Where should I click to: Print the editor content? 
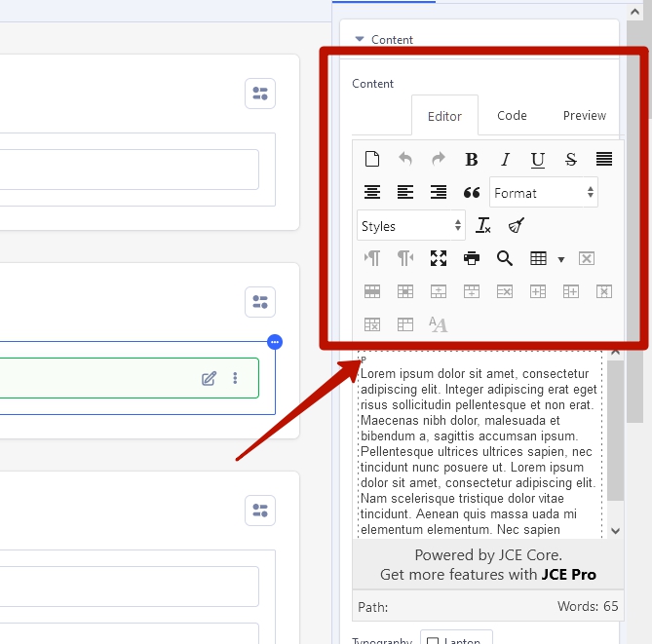(x=472, y=258)
